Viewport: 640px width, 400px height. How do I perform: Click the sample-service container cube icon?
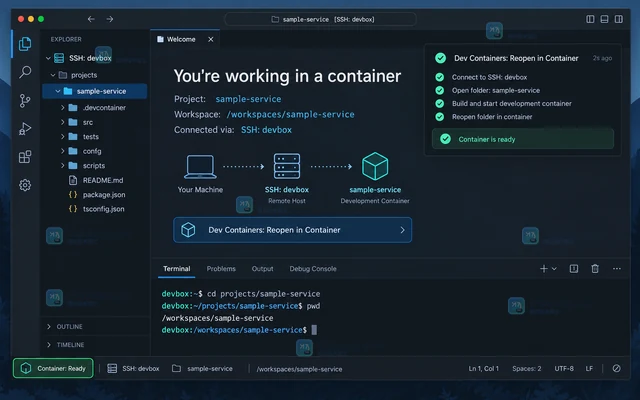point(375,166)
